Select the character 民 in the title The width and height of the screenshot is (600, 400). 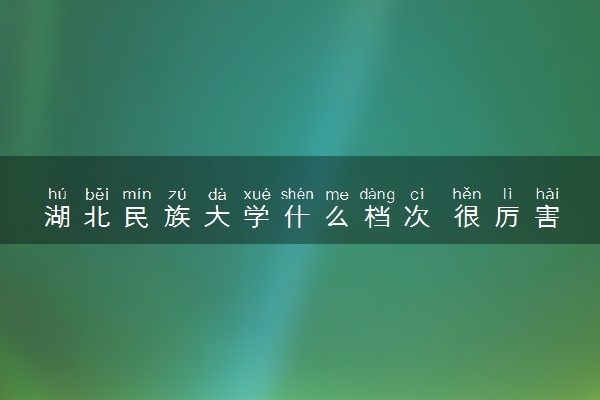(136, 217)
